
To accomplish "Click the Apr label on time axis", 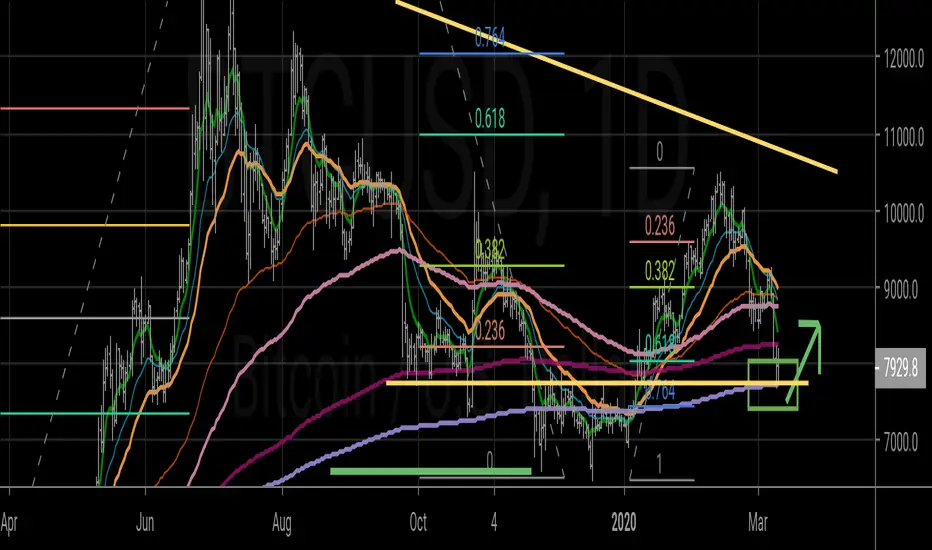I will point(9,523).
